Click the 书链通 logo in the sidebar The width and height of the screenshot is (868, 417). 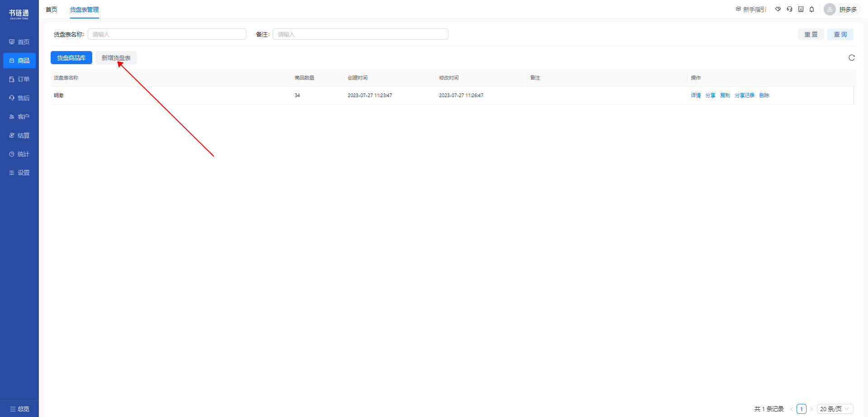[x=19, y=14]
